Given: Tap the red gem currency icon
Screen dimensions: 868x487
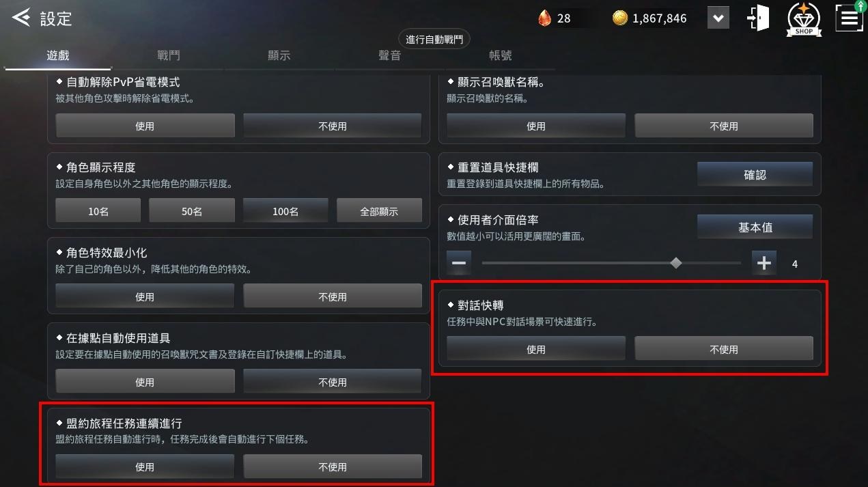Looking at the screenshot, I should 545,18.
